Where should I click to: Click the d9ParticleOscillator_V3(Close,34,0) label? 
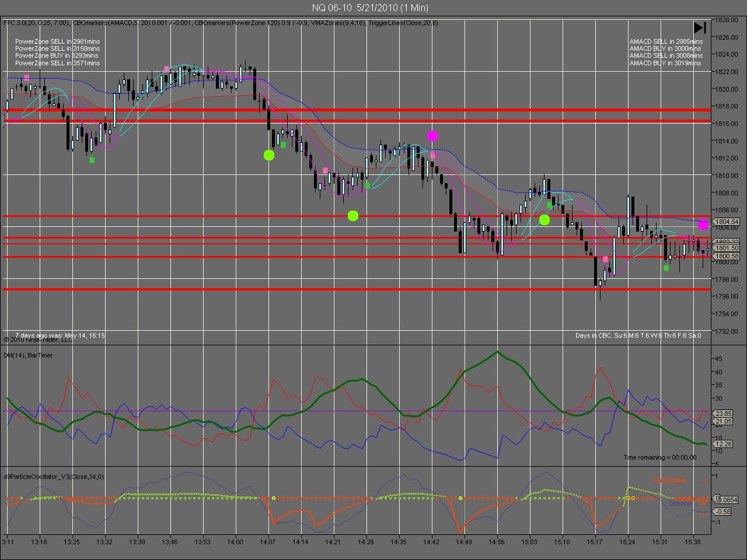(x=54, y=477)
